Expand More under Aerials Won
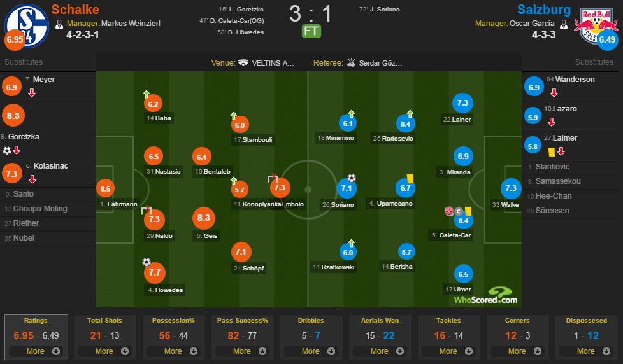The image size is (623, 364). point(380,351)
